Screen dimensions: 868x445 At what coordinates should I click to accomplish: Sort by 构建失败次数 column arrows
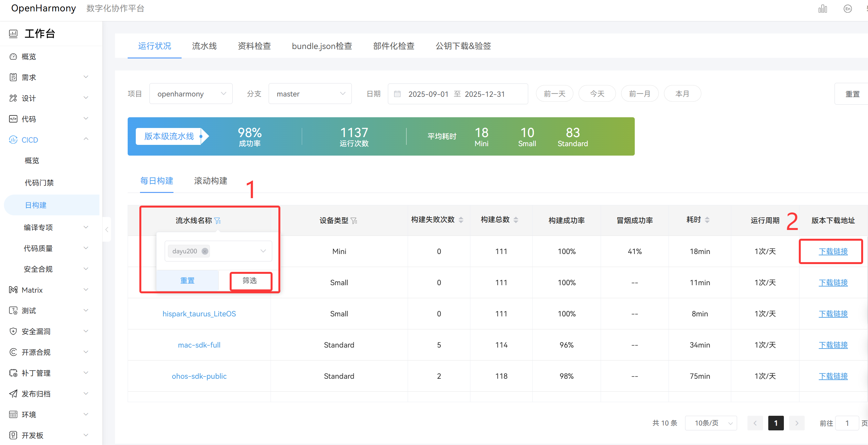pyautogui.click(x=461, y=220)
